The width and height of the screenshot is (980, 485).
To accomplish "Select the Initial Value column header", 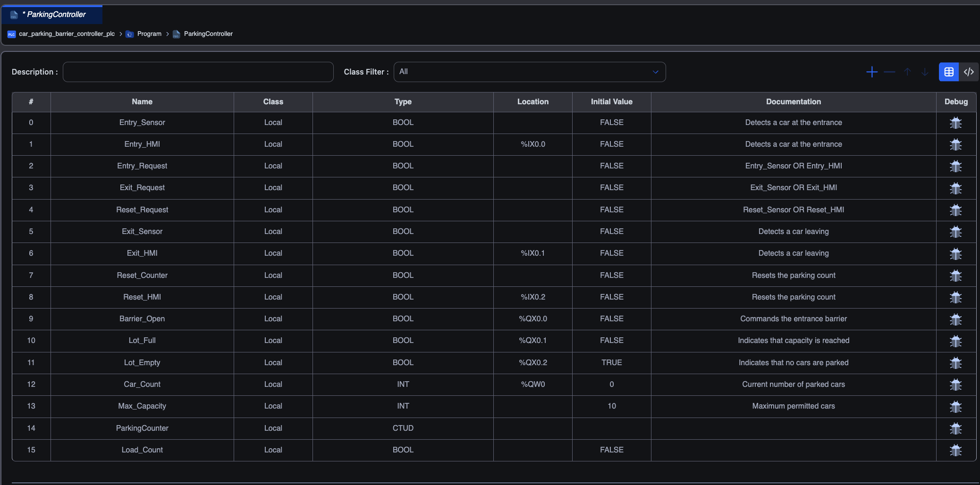I will [612, 102].
